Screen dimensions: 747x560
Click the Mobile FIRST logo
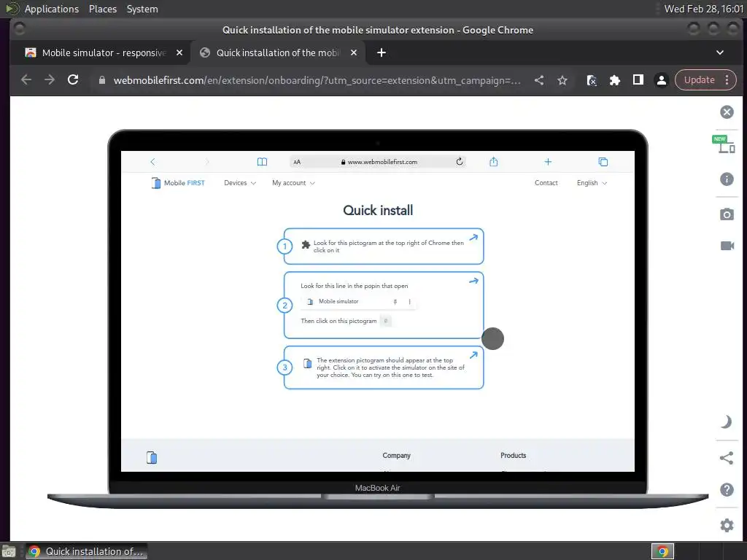178,183
